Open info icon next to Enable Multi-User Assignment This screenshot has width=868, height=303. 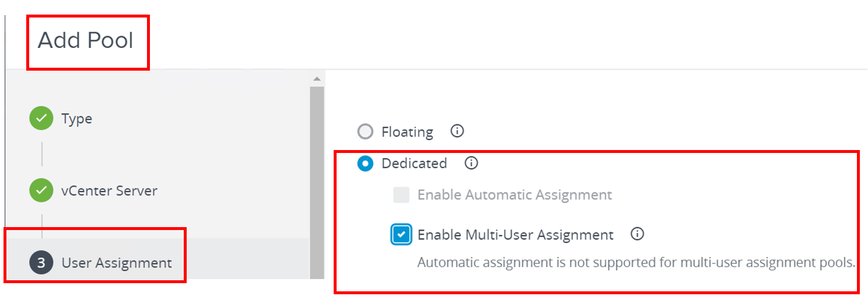(638, 234)
